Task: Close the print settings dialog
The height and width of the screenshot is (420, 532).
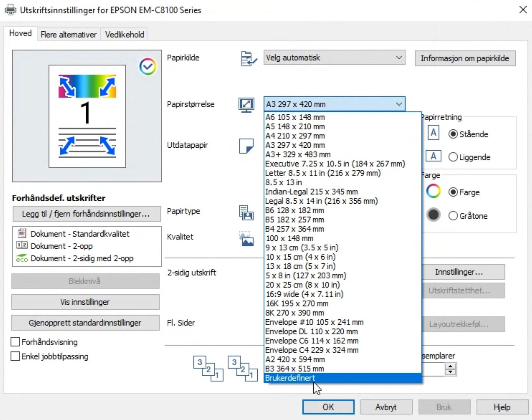Action: 523,10
